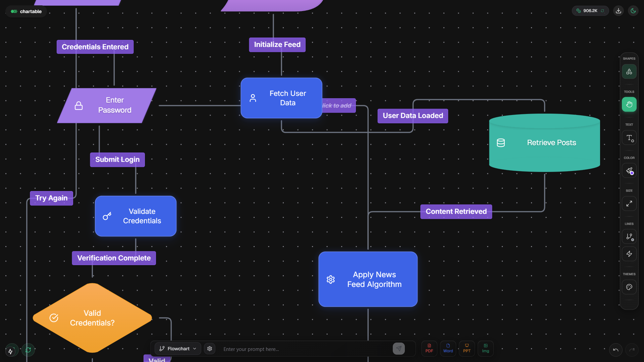Screen dimensions: 644x362
Task: Click the chartable logo at top left
Action: tap(25, 11)
